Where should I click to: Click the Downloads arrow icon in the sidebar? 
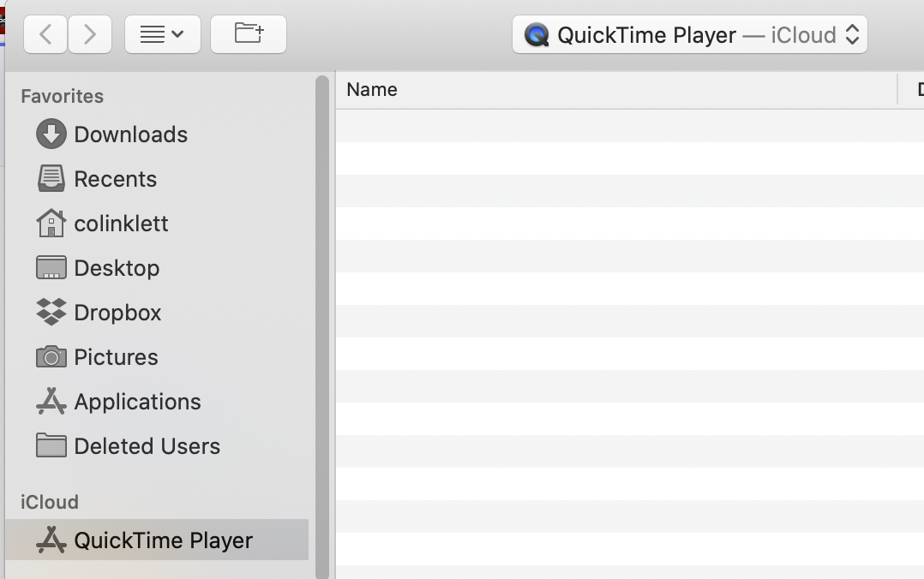(x=51, y=134)
